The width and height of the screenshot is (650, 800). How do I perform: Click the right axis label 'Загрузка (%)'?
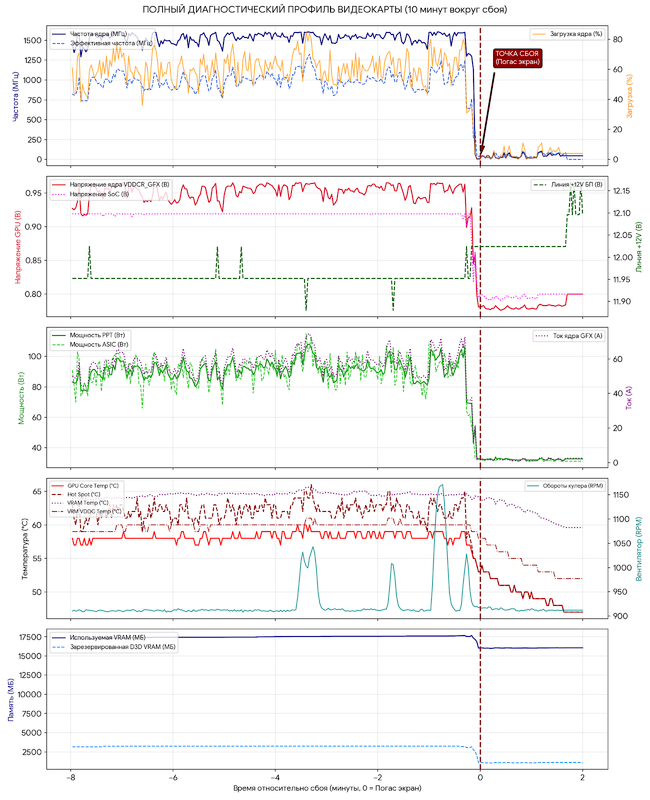click(x=629, y=96)
